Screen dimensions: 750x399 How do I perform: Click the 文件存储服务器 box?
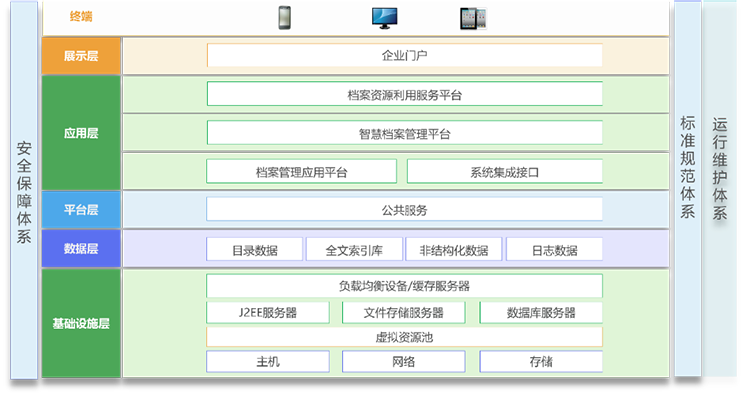click(404, 312)
